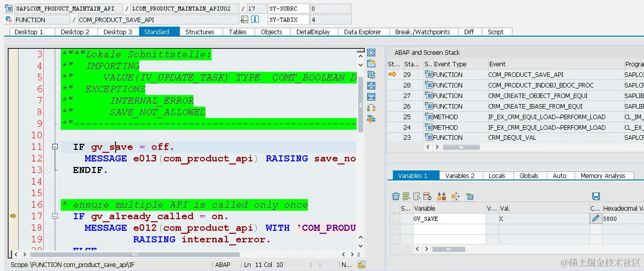Click the breakpoint margin at line 17
The image size is (644, 271).
point(14,216)
